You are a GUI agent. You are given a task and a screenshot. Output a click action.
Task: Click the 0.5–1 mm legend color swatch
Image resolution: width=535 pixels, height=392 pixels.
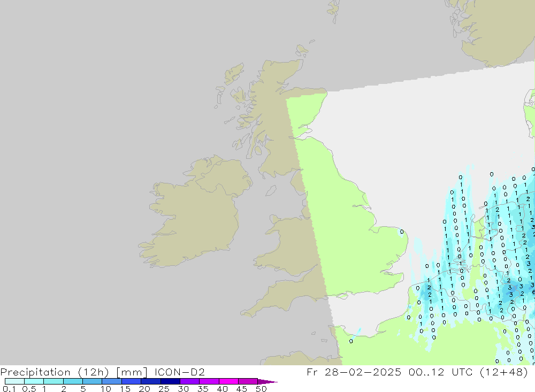point(34,381)
